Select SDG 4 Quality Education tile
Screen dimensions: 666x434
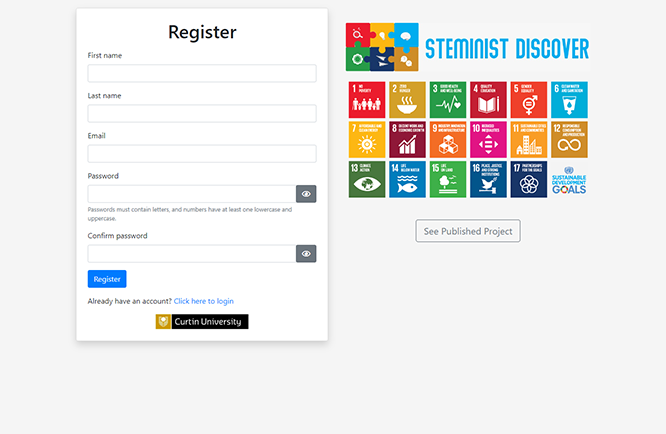tap(488, 100)
